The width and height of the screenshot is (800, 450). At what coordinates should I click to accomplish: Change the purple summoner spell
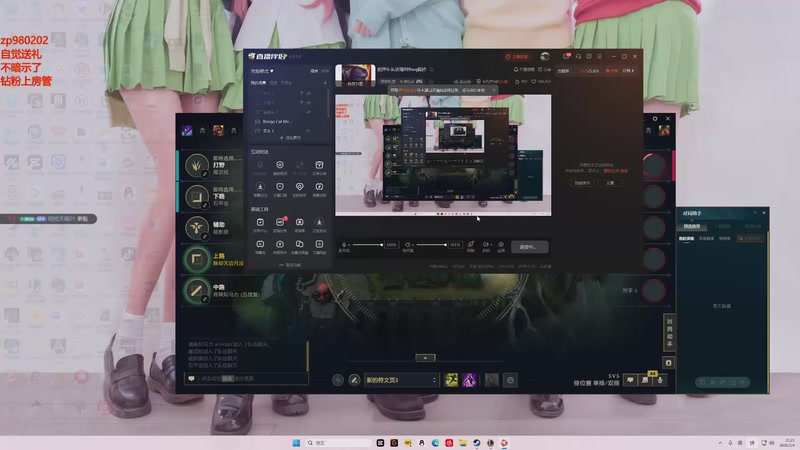[469, 380]
